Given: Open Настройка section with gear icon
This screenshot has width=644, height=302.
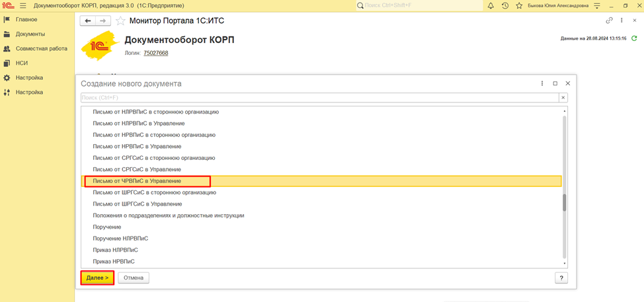Looking at the screenshot, I should click(29, 77).
